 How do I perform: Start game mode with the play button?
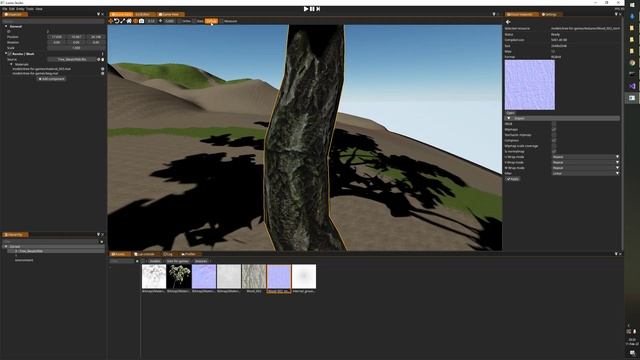click(306, 9)
